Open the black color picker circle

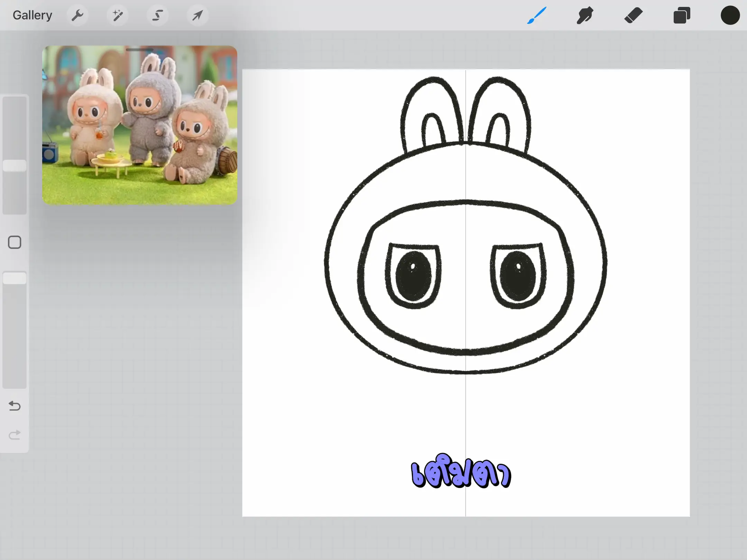coord(730,15)
